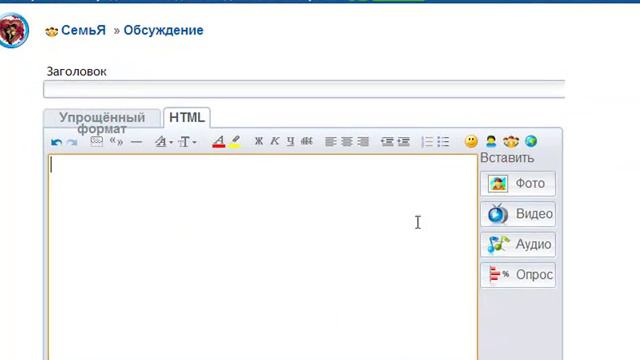The width and height of the screenshot is (640, 360).
Task: Click the Redo arrow icon
Action: (72, 142)
